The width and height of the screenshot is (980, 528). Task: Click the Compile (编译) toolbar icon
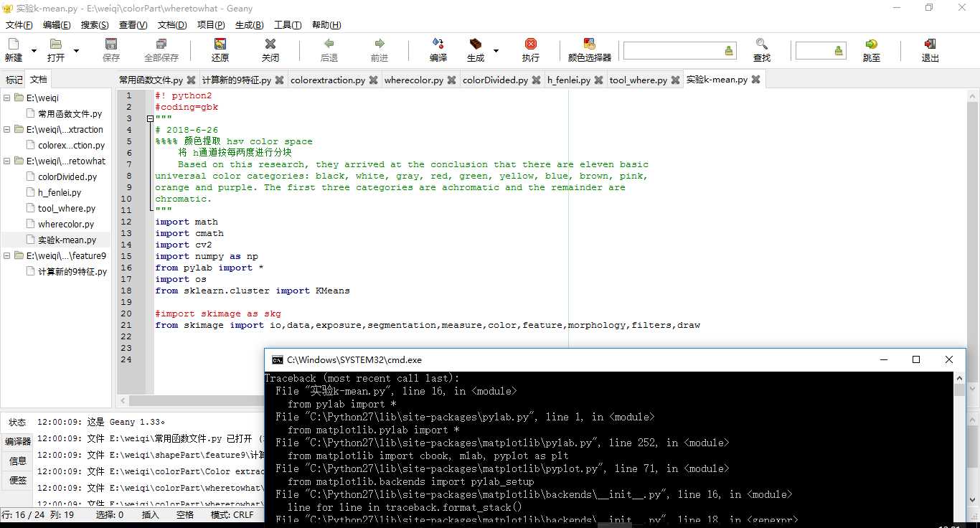click(x=438, y=49)
